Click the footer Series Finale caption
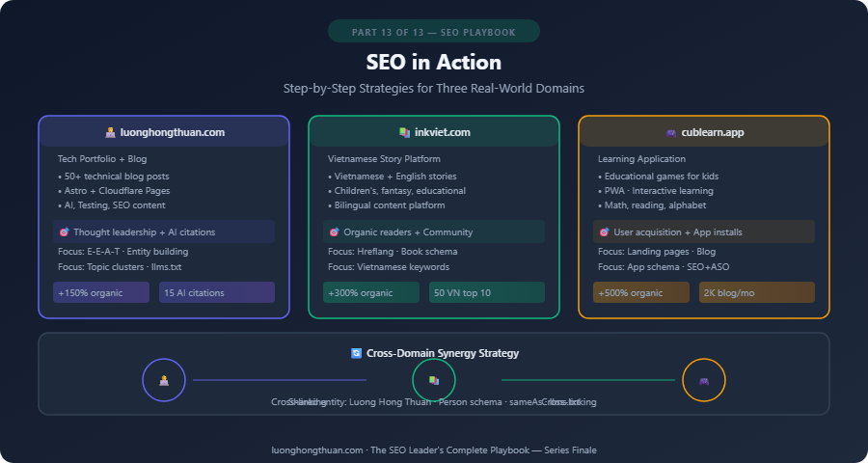 pos(434,450)
